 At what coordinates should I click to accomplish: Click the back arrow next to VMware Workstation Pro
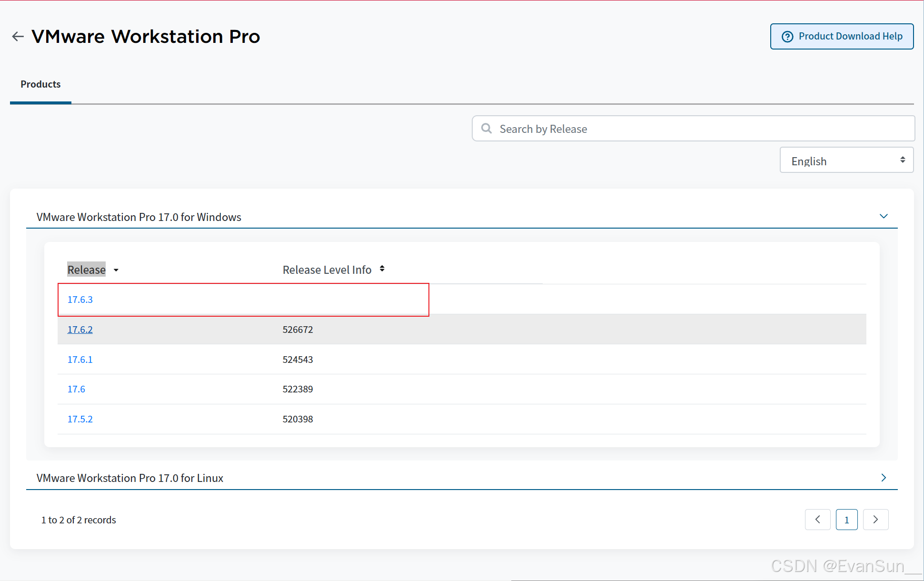(18, 37)
